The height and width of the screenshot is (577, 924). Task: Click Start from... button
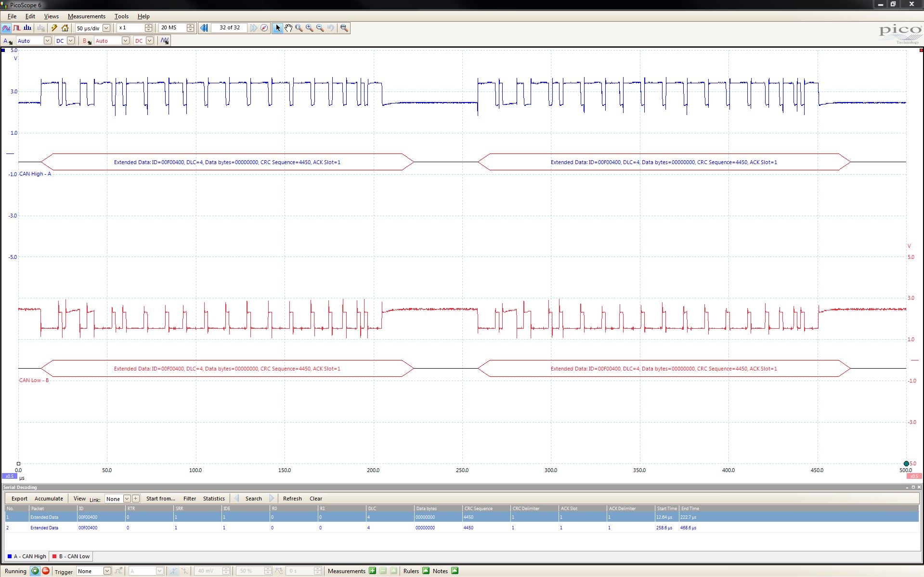[x=160, y=499]
